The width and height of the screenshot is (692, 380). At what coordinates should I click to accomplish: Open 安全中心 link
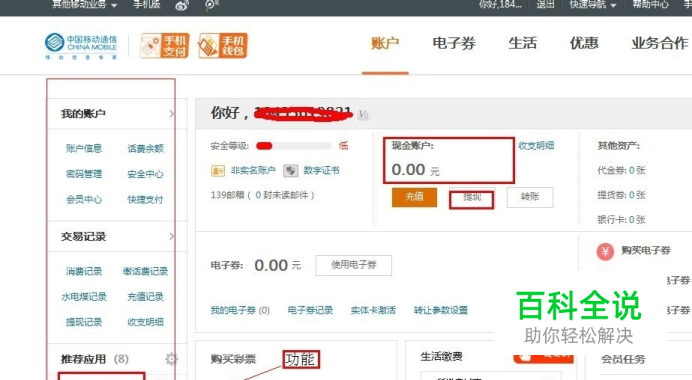(145, 174)
